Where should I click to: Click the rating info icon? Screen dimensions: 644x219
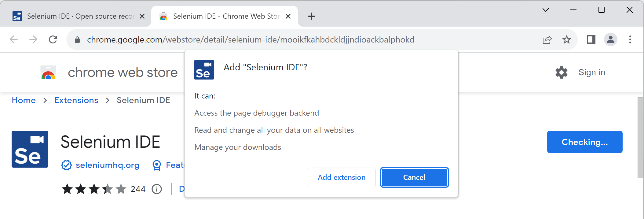(157, 189)
